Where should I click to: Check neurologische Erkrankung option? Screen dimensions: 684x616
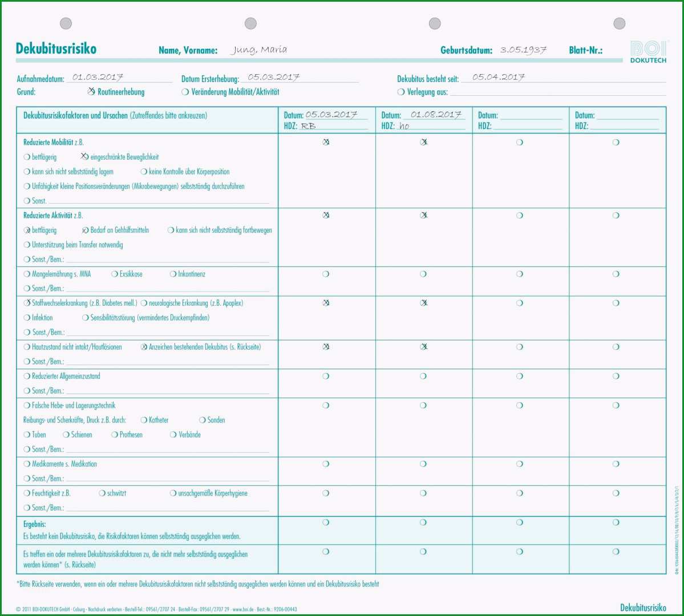(144, 303)
